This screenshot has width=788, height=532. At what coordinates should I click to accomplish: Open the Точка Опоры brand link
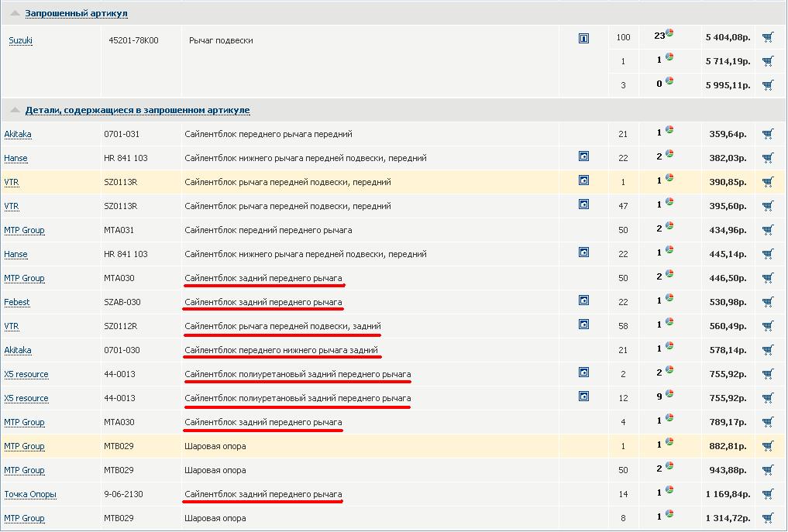(30, 494)
